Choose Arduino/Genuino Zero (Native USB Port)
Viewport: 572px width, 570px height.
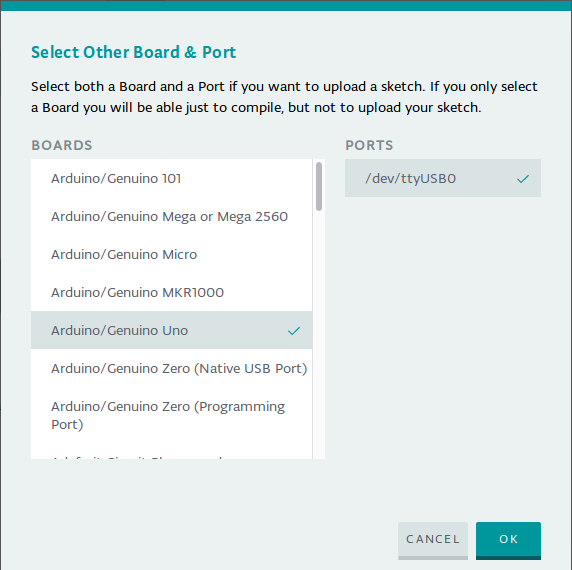click(171, 368)
